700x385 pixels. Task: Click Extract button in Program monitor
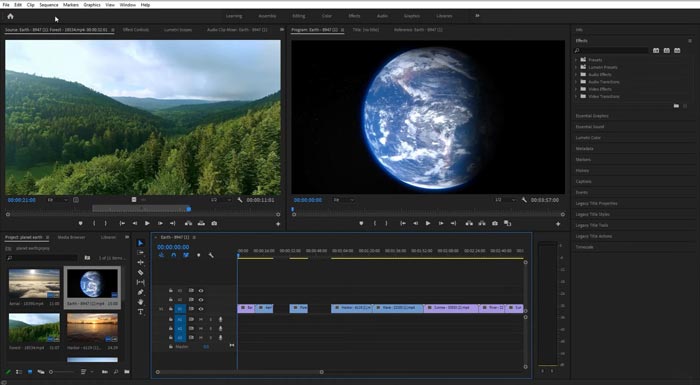point(482,223)
